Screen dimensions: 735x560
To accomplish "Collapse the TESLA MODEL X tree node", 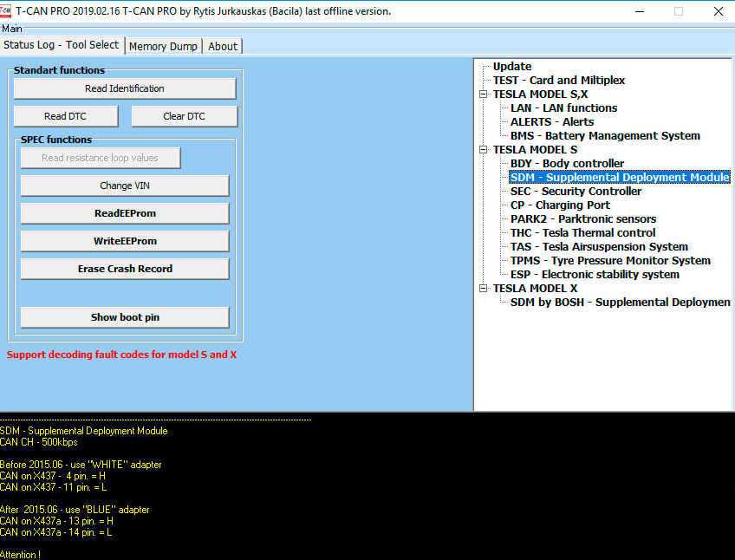I will point(484,289).
